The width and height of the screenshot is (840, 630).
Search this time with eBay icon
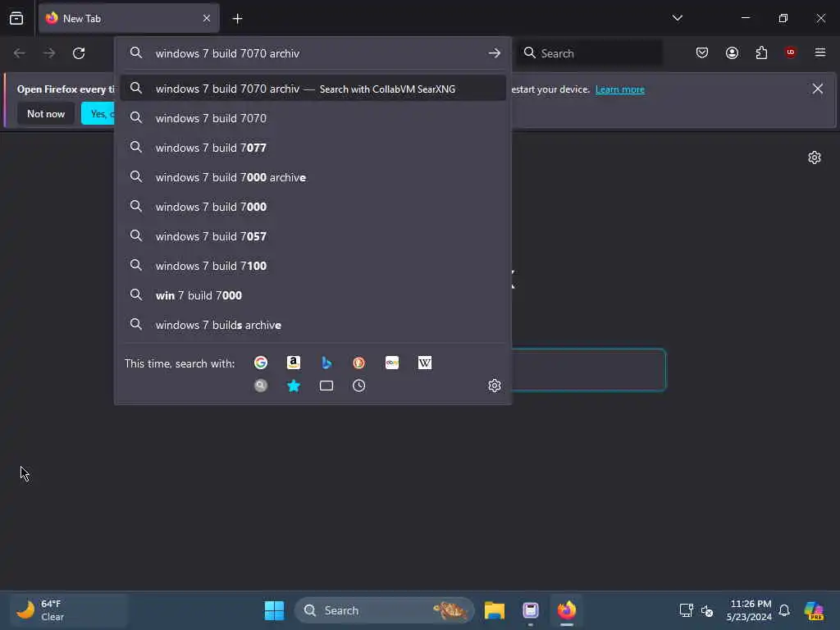coord(392,363)
